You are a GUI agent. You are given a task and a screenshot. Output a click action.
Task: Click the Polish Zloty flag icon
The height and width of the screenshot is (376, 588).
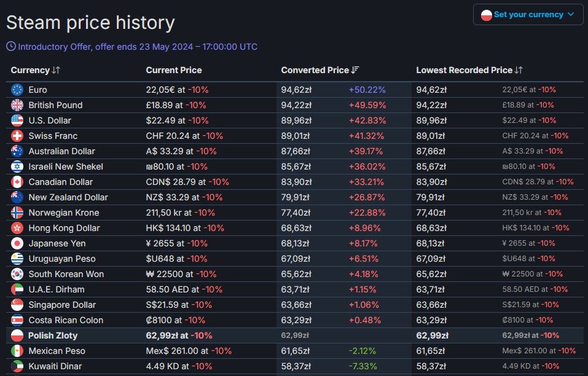[17, 335]
